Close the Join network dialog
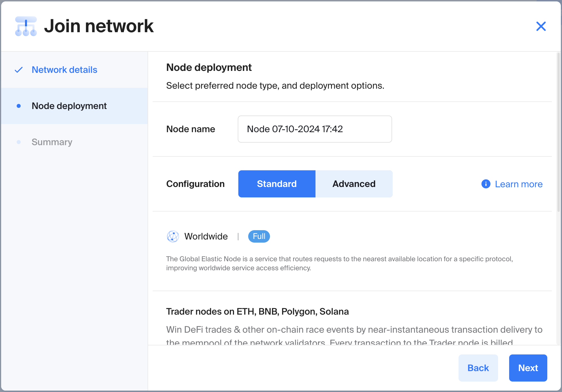This screenshot has height=392, width=562. point(541,26)
